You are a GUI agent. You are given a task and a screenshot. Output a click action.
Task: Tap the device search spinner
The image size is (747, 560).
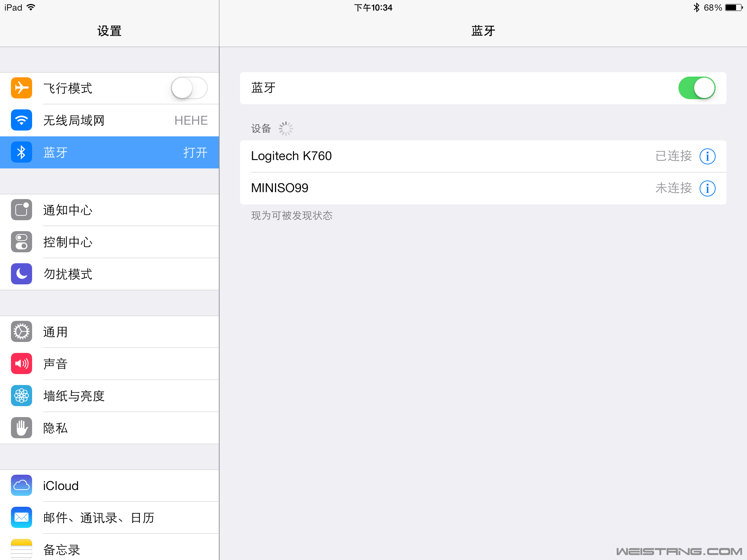coord(286,128)
